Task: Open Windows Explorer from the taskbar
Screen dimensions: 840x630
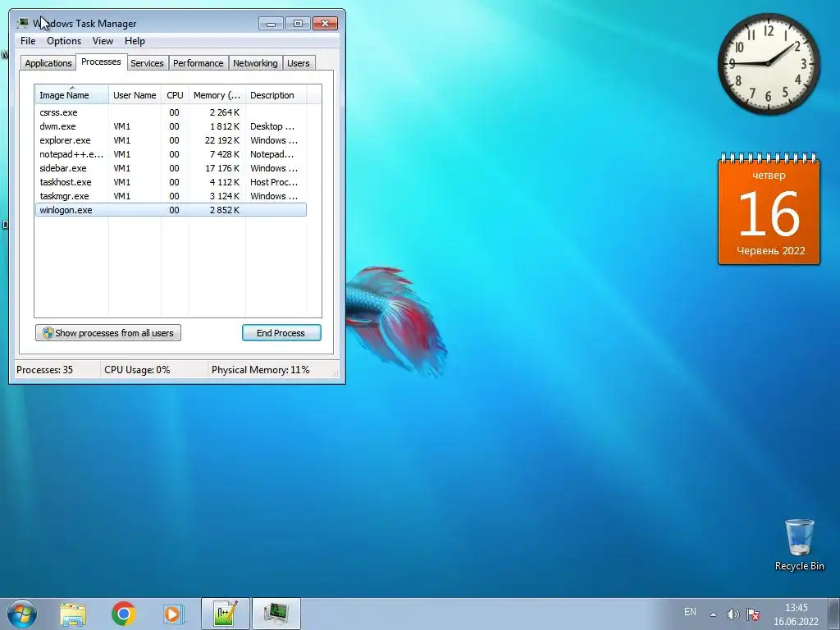Action: (x=73, y=614)
